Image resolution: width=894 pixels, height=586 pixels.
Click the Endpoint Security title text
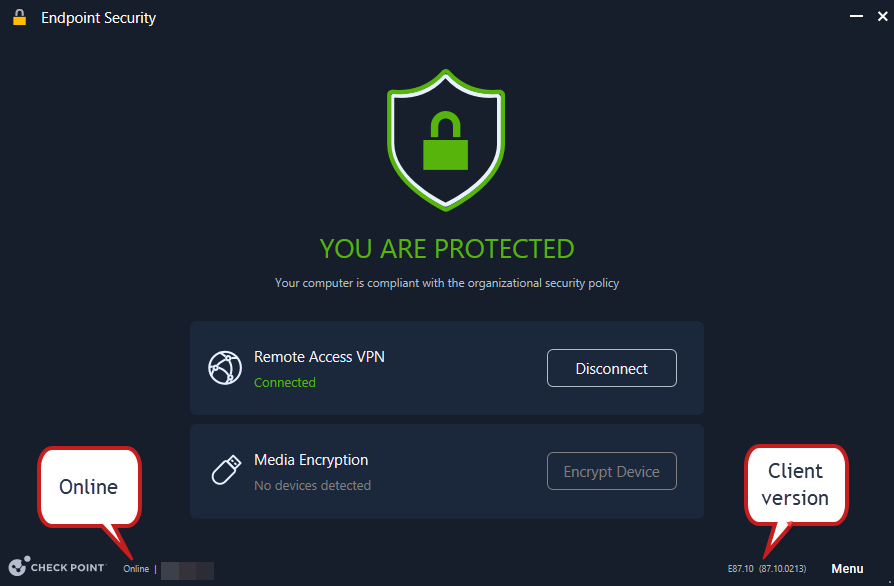(x=98, y=18)
